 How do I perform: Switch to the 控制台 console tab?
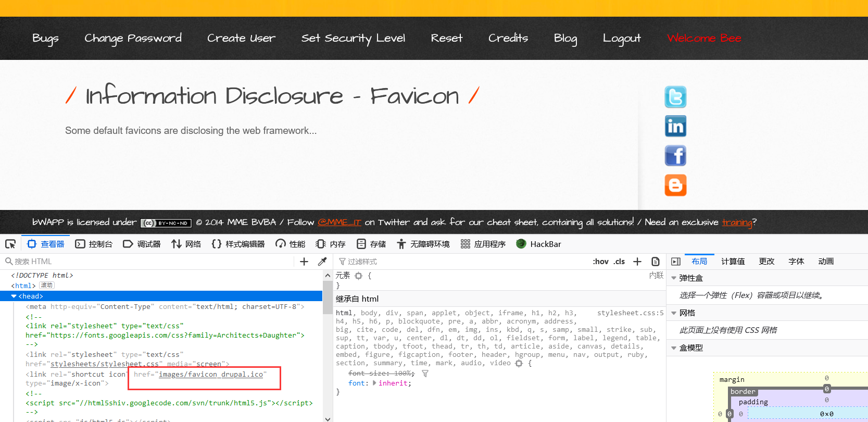tap(94, 244)
